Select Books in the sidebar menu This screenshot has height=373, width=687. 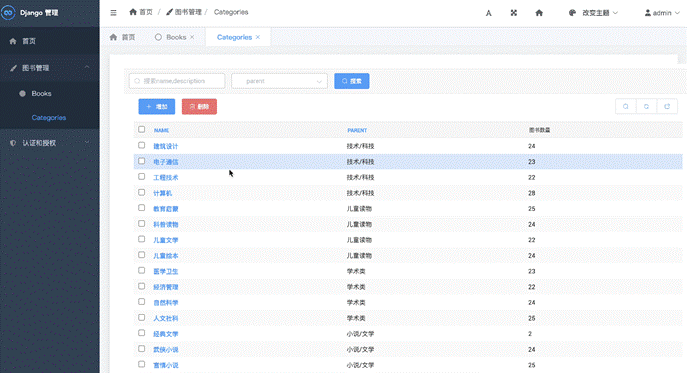(x=41, y=93)
